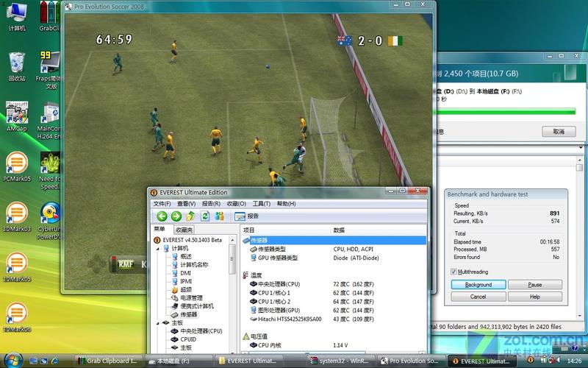Select the GPU 传感器类型 row
The image size is (588, 368).
coord(334,258)
